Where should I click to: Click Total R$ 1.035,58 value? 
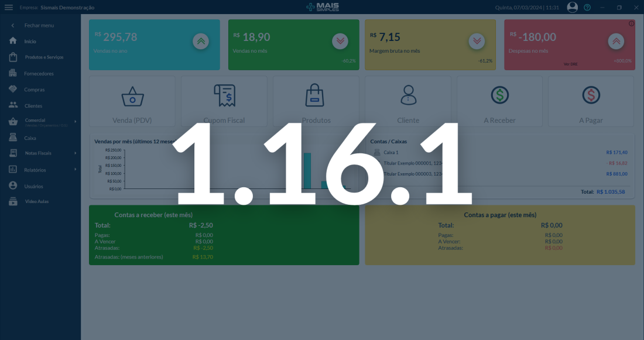611,192
